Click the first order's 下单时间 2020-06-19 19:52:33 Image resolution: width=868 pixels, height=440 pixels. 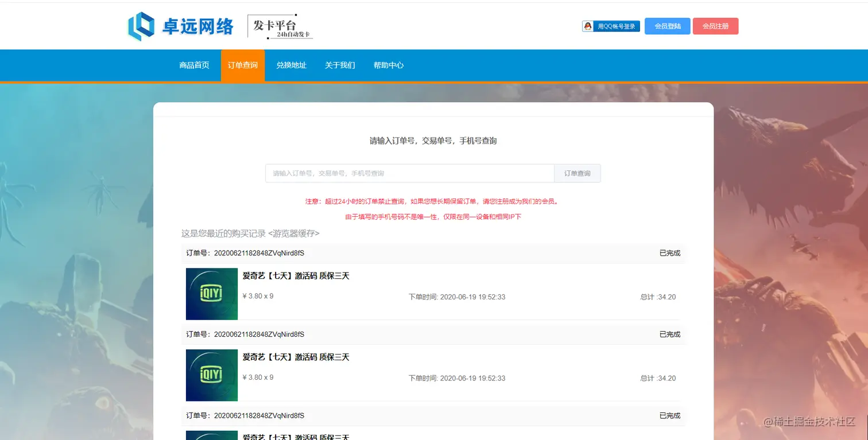click(x=457, y=297)
